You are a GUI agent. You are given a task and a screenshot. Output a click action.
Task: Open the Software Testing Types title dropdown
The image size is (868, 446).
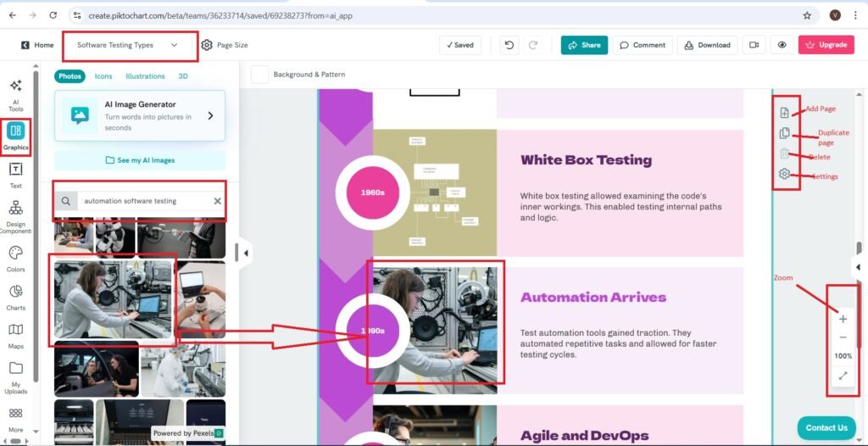point(129,45)
